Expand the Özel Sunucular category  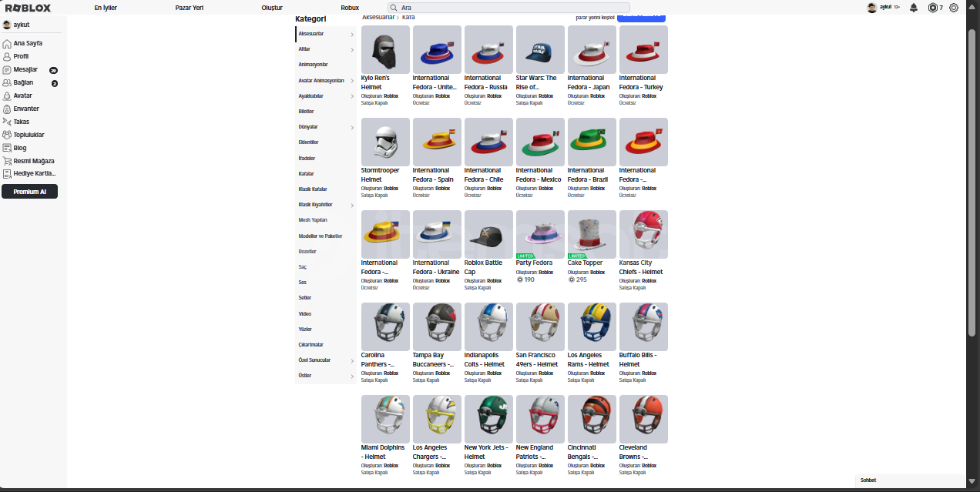pyautogui.click(x=326, y=360)
